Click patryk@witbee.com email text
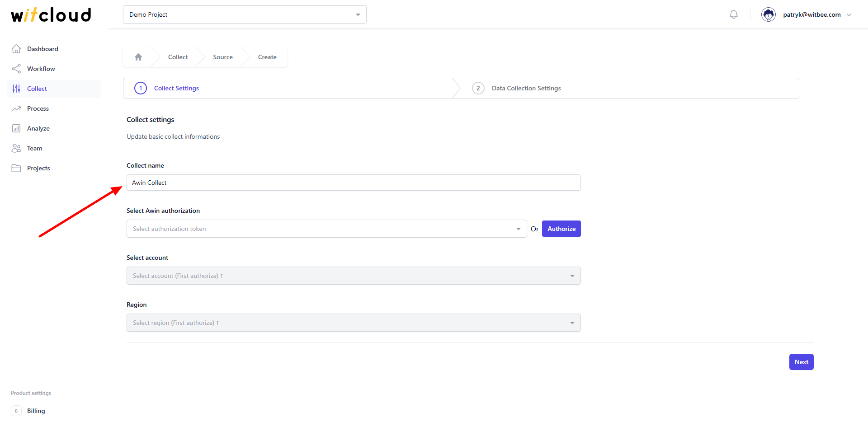Screen dimensions: 868x427 (x=812, y=14)
